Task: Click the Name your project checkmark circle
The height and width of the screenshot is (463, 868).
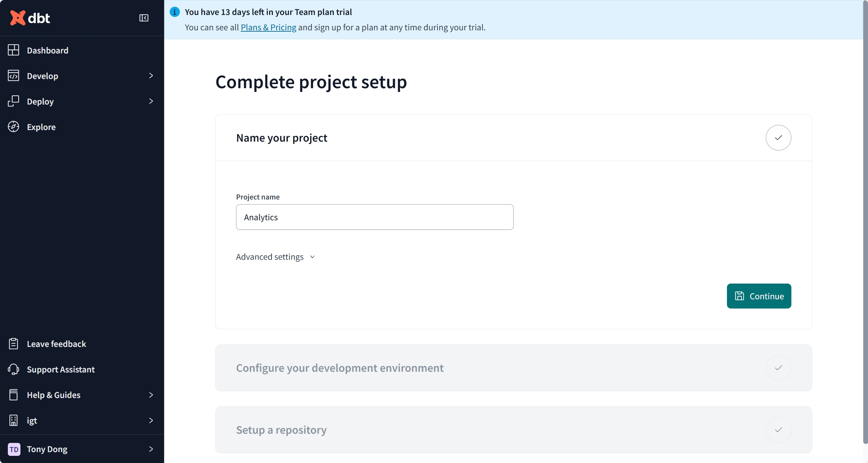Action: [x=778, y=138]
